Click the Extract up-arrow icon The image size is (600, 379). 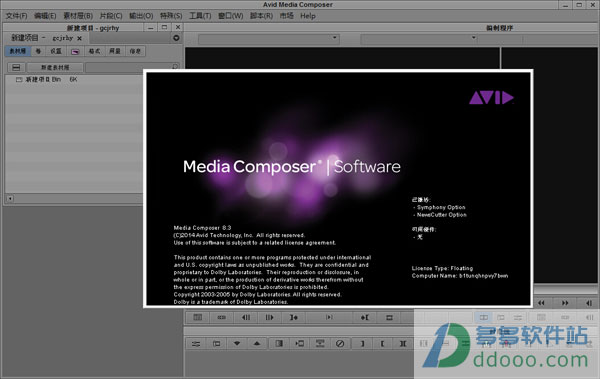tap(257, 344)
